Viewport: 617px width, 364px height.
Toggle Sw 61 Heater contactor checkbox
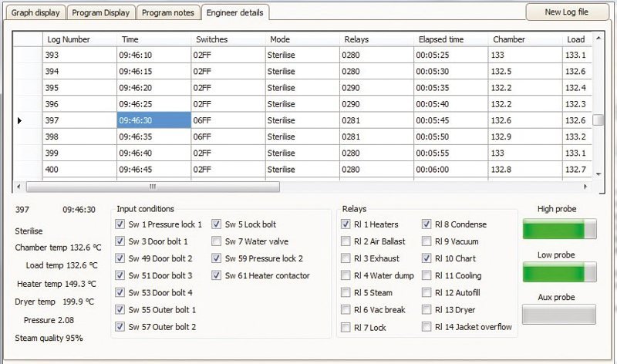click(216, 275)
